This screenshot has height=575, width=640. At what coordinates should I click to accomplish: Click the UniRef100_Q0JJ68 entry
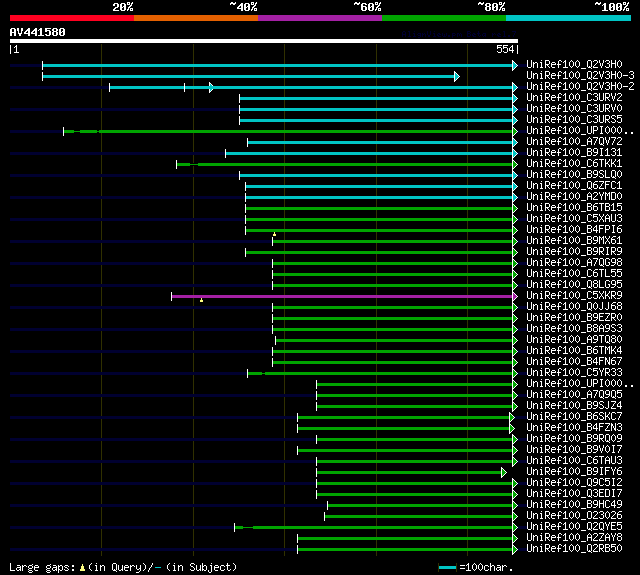(574, 307)
